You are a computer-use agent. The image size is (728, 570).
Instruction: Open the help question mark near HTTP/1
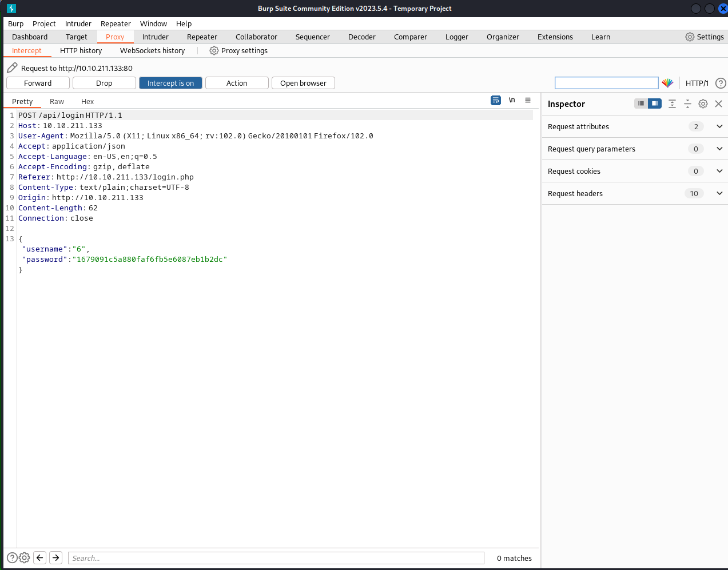721,83
